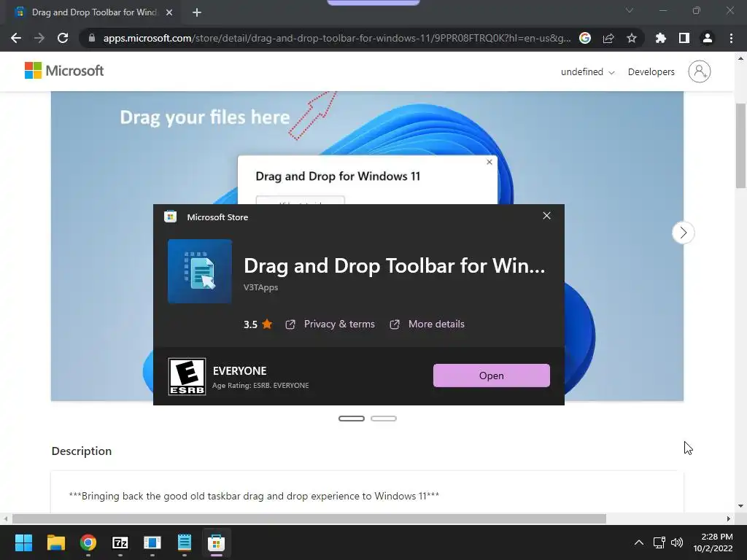Switch to Chrome in taskbar
Image resolution: width=747 pixels, height=560 pixels.
pyautogui.click(x=88, y=542)
